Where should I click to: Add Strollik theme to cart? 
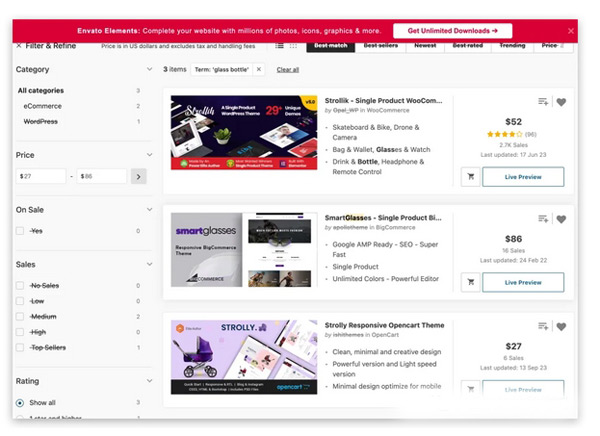point(470,177)
